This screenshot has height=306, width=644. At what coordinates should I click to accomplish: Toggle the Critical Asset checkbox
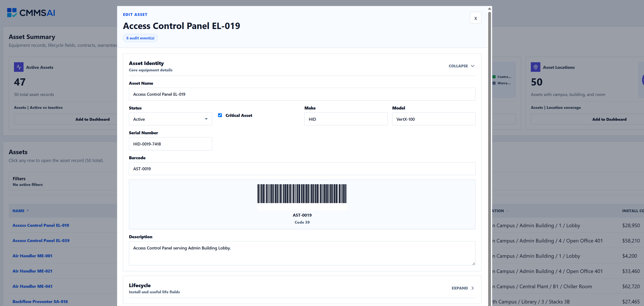(220, 115)
